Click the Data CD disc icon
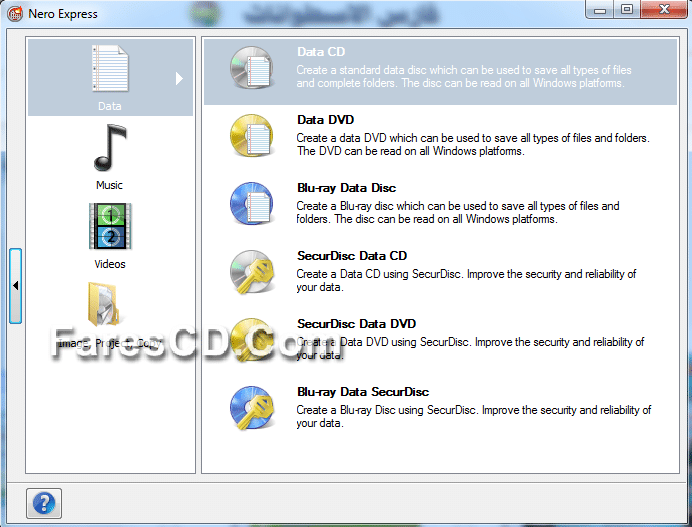This screenshot has height=527, width=692. click(252, 68)
